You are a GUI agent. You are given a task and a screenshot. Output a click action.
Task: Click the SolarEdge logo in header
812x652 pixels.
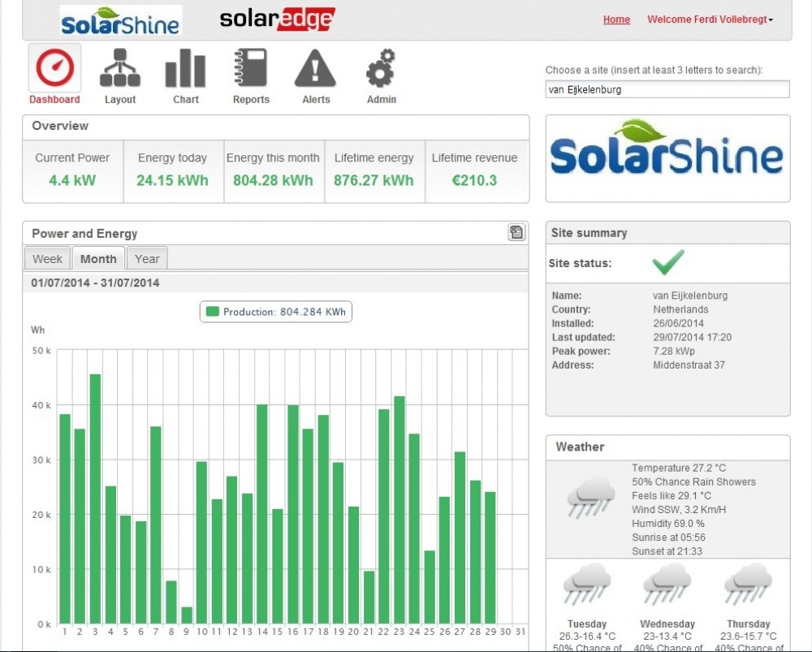tap(277, 19)
